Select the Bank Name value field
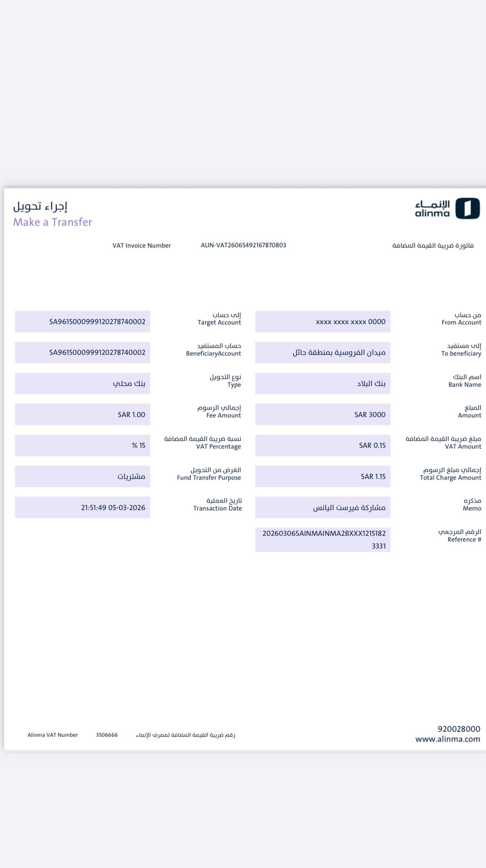486x868 pixels. click(x=323, y=383)
